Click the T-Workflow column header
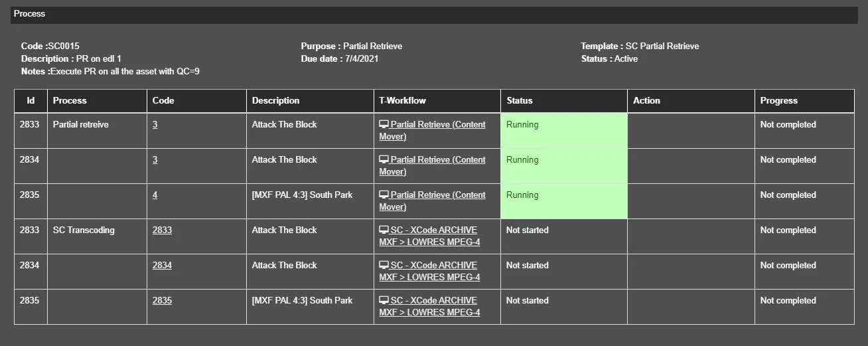This screenshot has height=346, width=868. (x=402, y=101)
